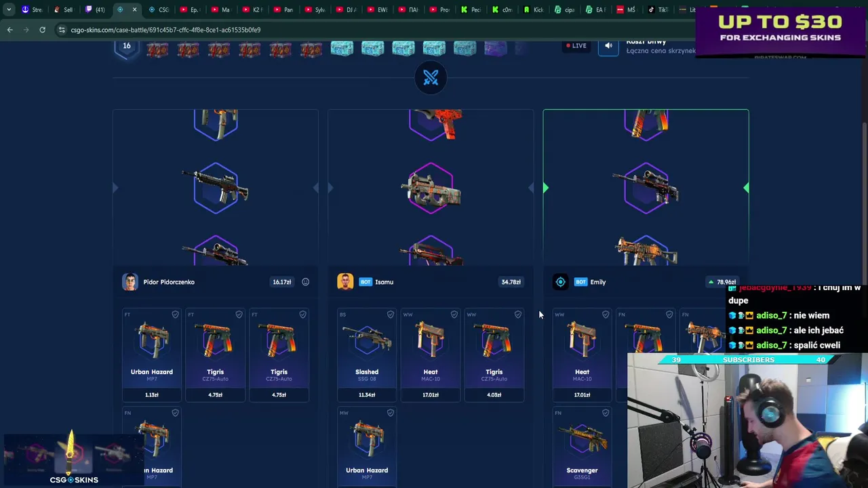Switch to the K2 YouTube tab
This screenshot has height=488, width=868.
click(x=252, y=9)
